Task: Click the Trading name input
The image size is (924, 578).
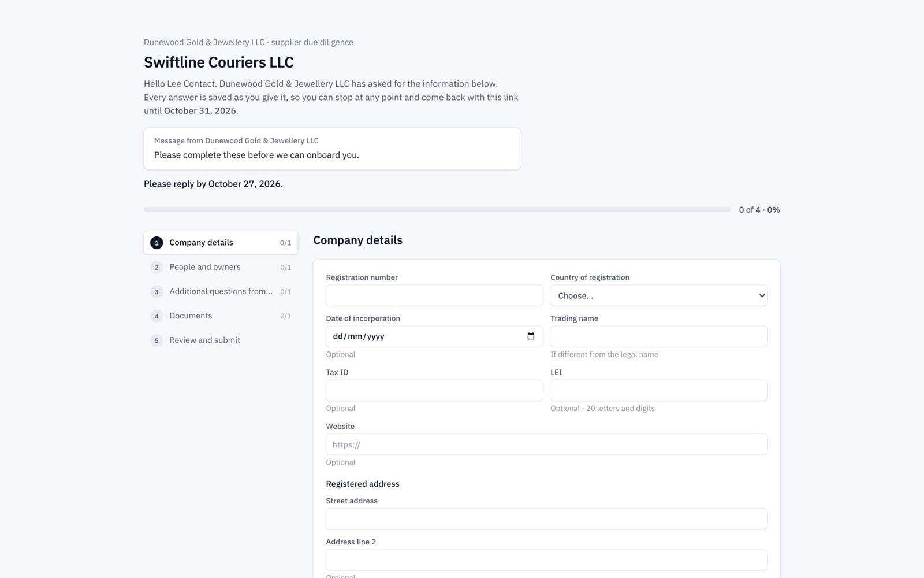Action: coord(659,336)
